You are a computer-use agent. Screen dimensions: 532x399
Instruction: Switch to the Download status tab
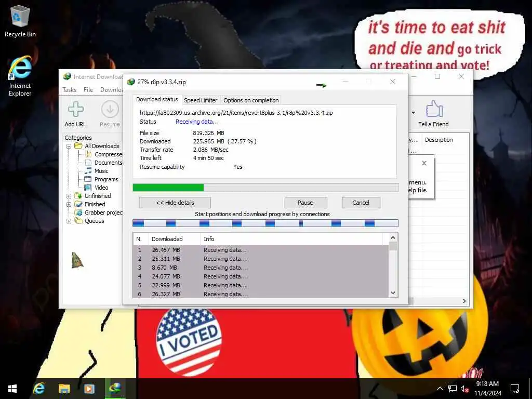click(157, 99)
